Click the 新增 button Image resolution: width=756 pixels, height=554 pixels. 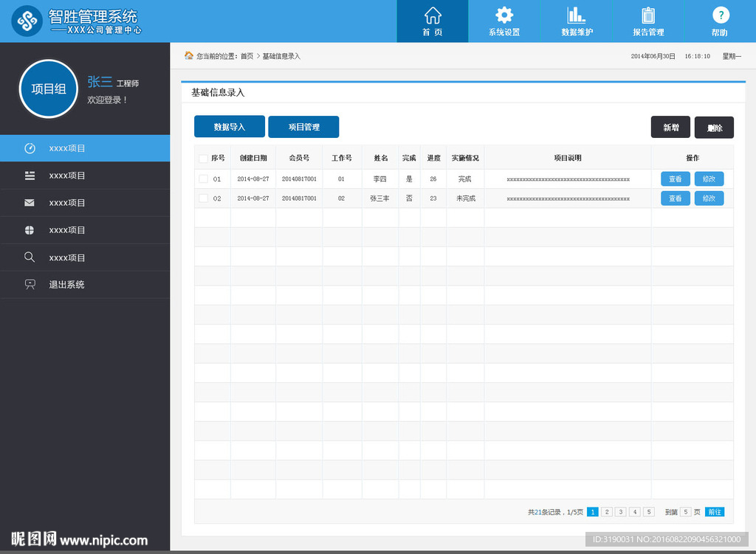coord(670,128)
